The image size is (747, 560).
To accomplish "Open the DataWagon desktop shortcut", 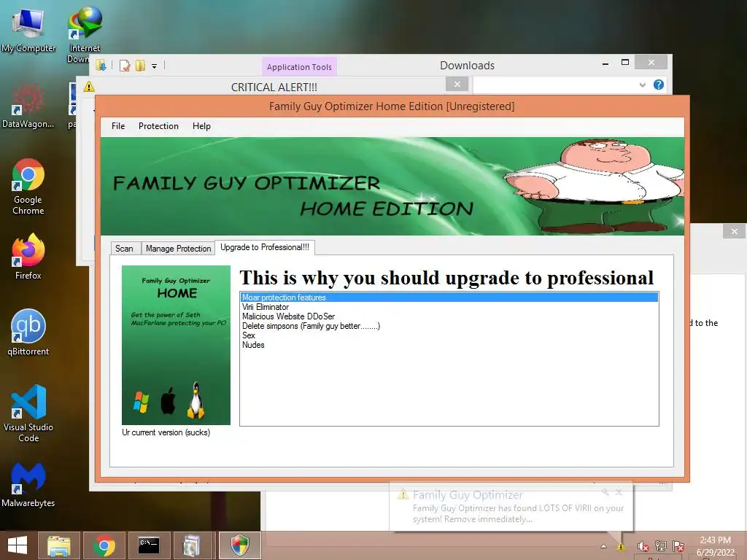I will tap(28, 106).
